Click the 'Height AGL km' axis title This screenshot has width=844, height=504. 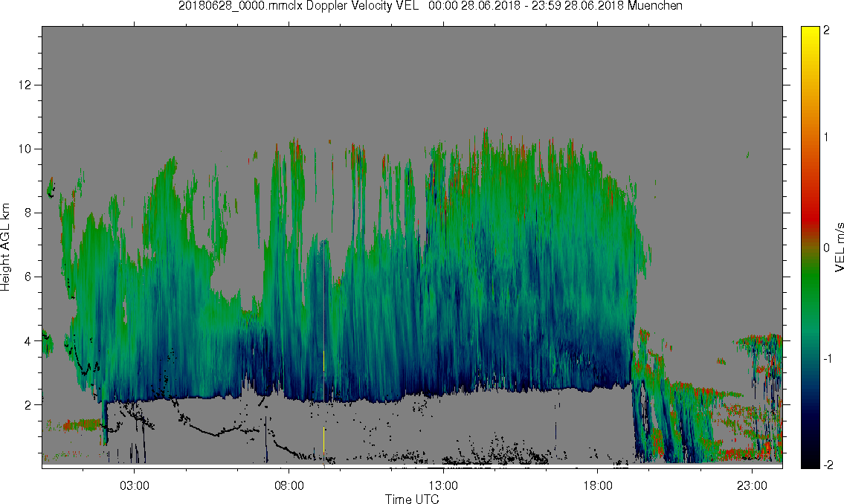pyautogui.click(x=5, y=248)
